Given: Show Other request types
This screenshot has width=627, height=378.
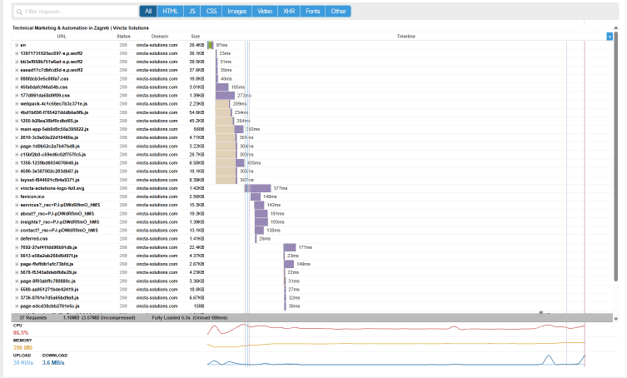Looking at the screenshot, I should click(338, 11).
